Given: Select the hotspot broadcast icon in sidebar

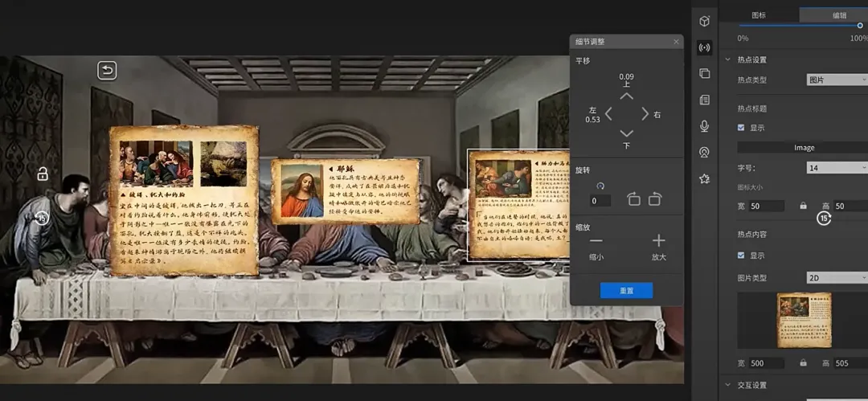Looking at the screenshot, I should 704,47.
